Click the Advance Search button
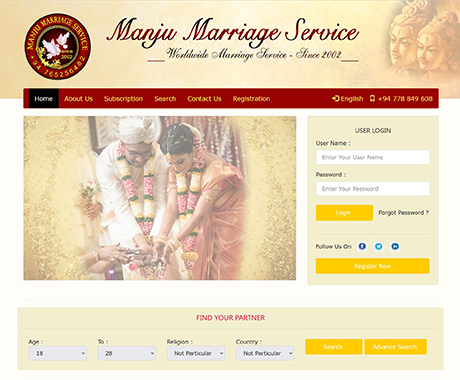Screen dimensions: 460x380 click(395, 347)
